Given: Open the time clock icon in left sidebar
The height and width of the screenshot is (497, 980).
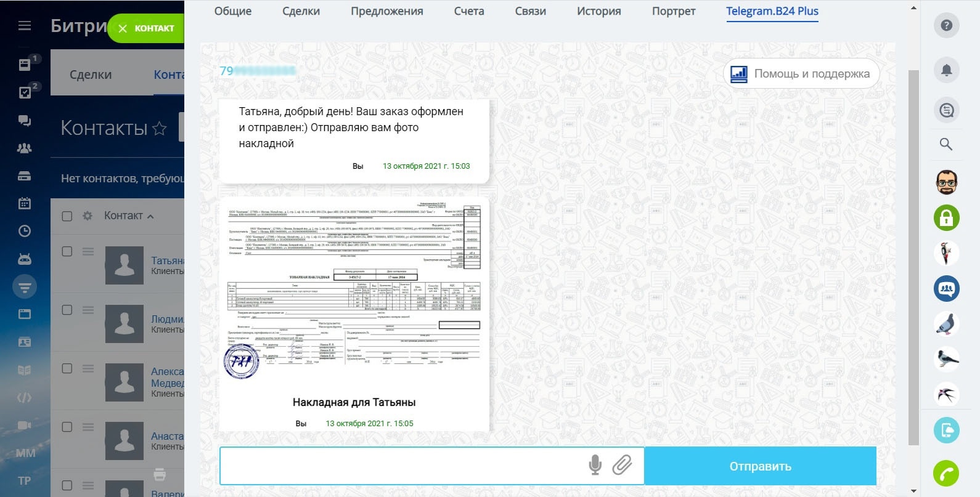Looking at the screenshot, I should (x=25, y=231).
